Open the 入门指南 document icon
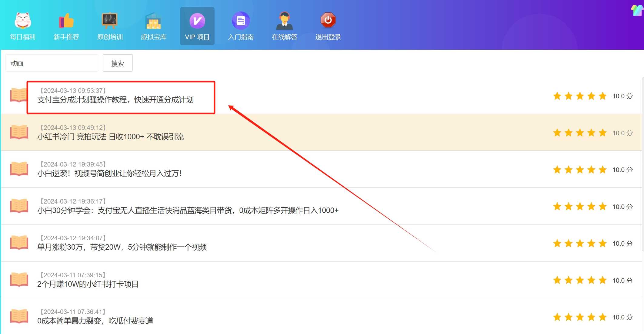The width and height of the screenshot is (644, 334). [x=241, y=21]
